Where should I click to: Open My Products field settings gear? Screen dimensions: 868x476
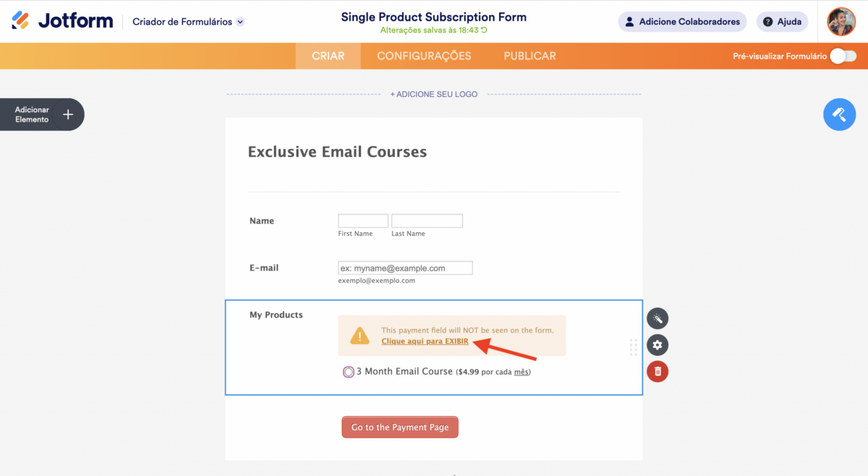658,344
